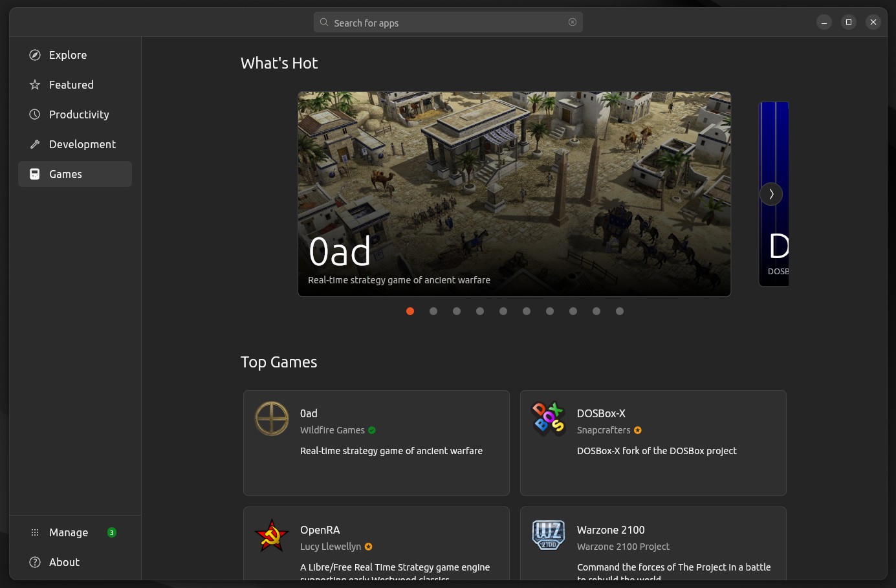Open the 0ad card title

pyautogui.click(x=309, y=413)
